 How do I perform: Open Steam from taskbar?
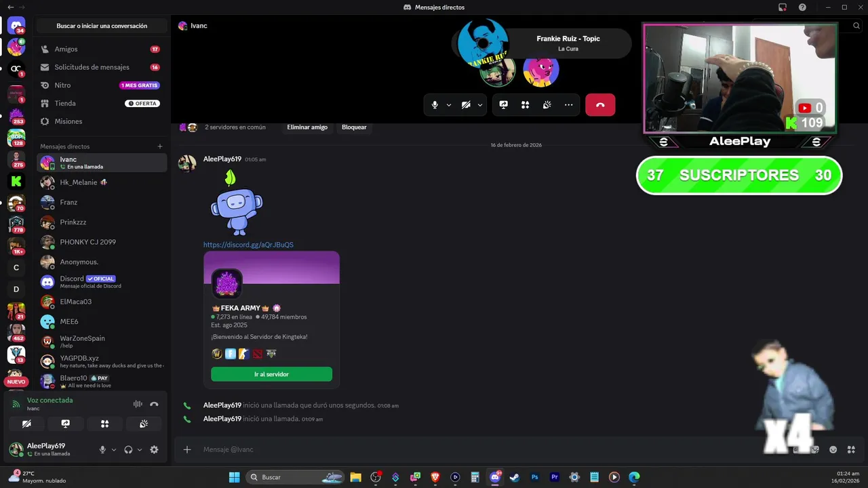click(x=515, y=477)
